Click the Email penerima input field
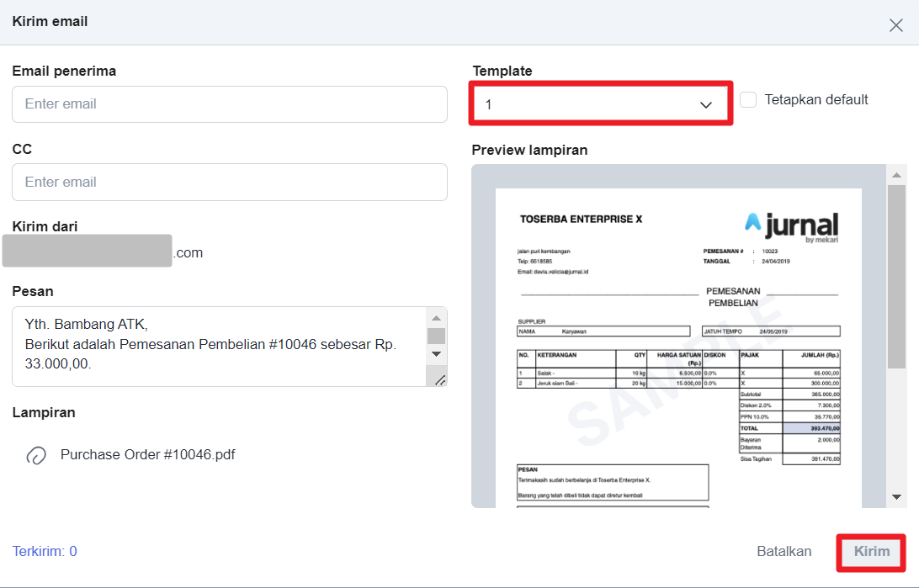 229,104
